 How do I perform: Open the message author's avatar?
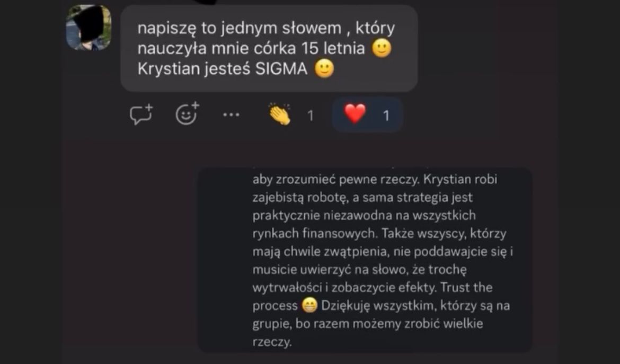point(88,28)
